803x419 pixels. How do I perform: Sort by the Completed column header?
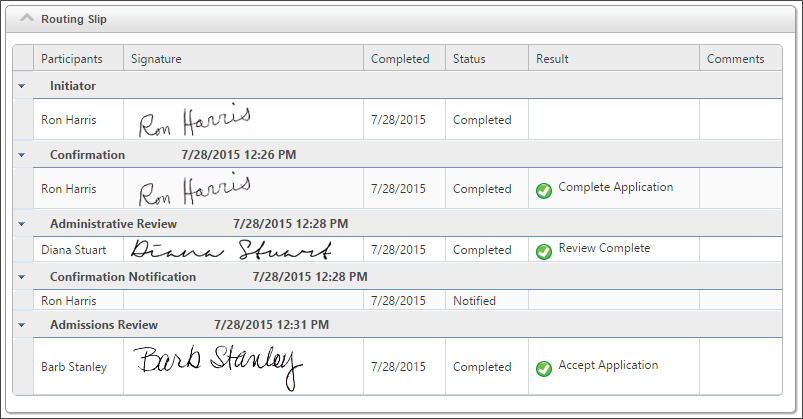(400, 59)
